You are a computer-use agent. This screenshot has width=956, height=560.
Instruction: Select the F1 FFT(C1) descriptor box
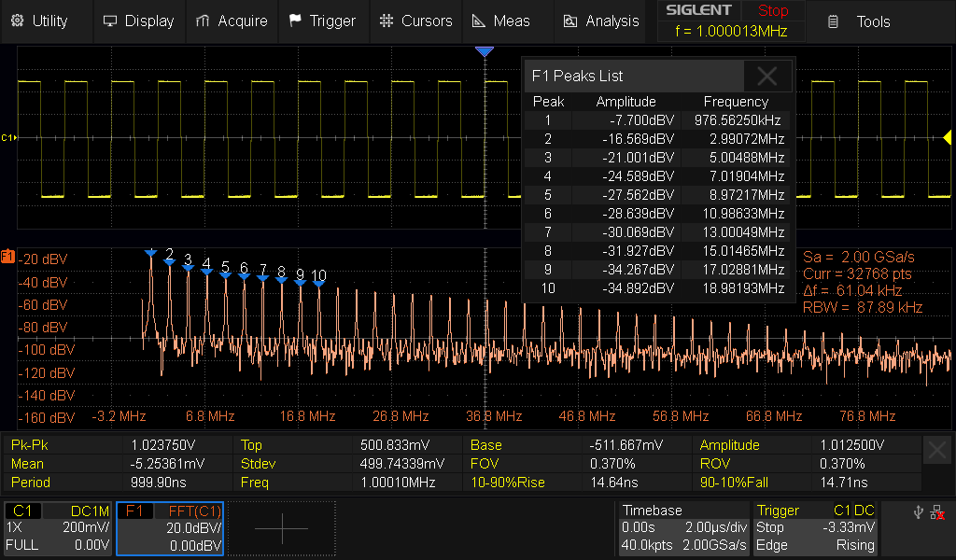(170, 528)
